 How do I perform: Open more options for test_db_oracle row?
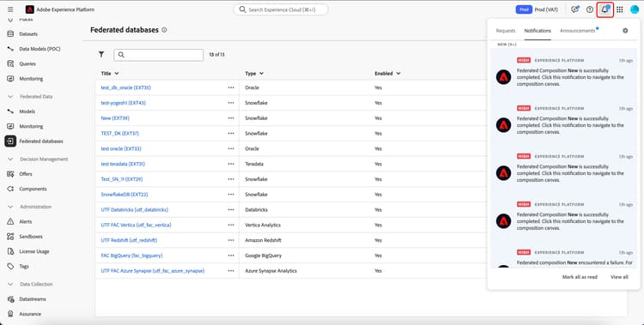(231, 87)
